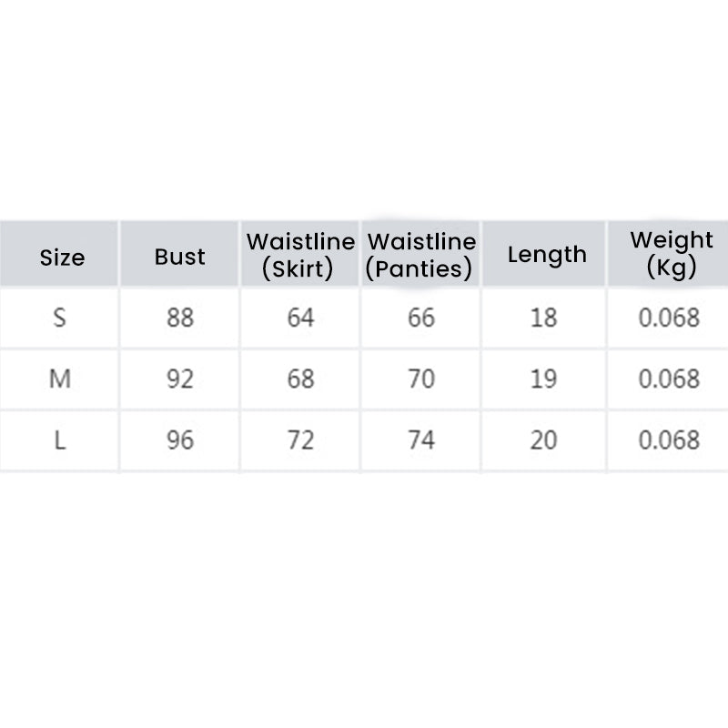Select panties waistline value 74
Image resolution: width=728 pixels, height=728 pixels.
click(421, 440)
